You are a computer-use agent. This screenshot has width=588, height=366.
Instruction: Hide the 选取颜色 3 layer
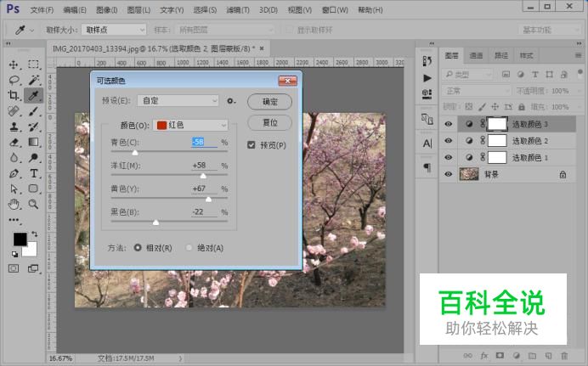[448, 124]
